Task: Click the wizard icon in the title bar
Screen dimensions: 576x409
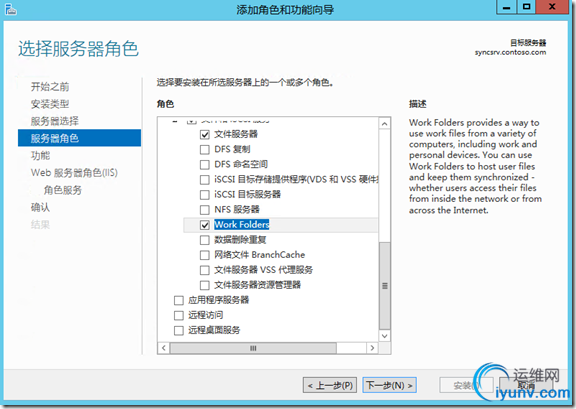Action: click(11, 9)
